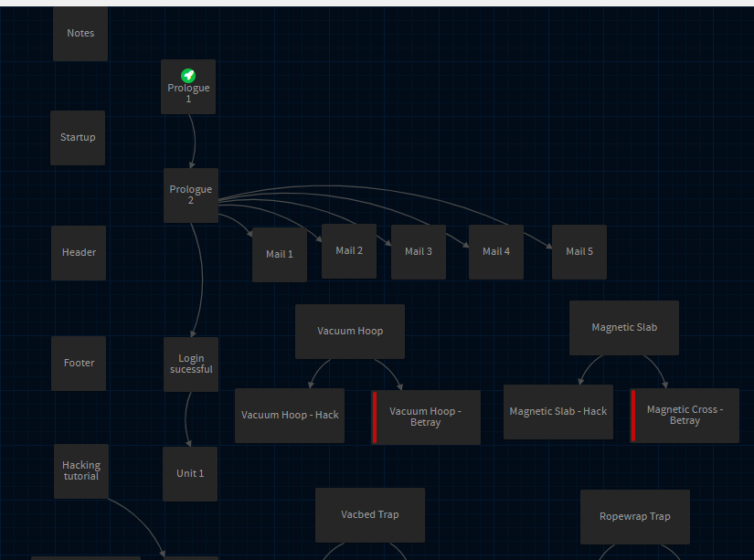Select the Header passage

coord(79,253)
